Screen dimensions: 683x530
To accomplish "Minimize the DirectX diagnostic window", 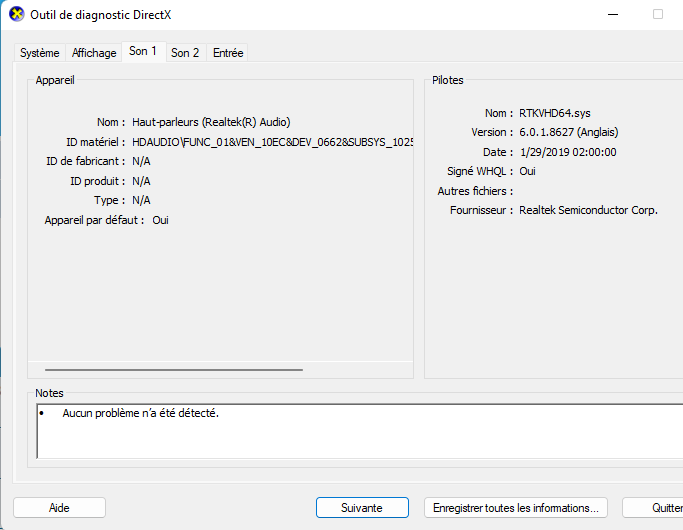I will (613, 14).
